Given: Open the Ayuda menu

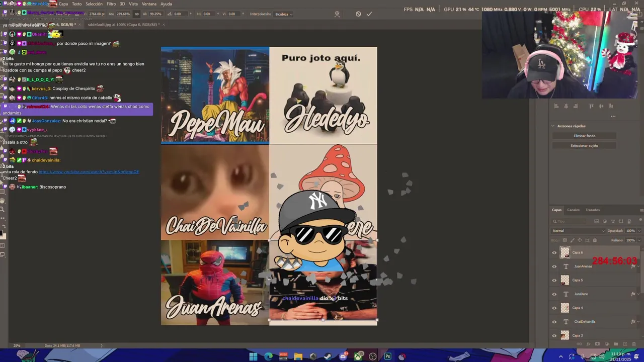Looking at the screenshot, I should (166, 4).
